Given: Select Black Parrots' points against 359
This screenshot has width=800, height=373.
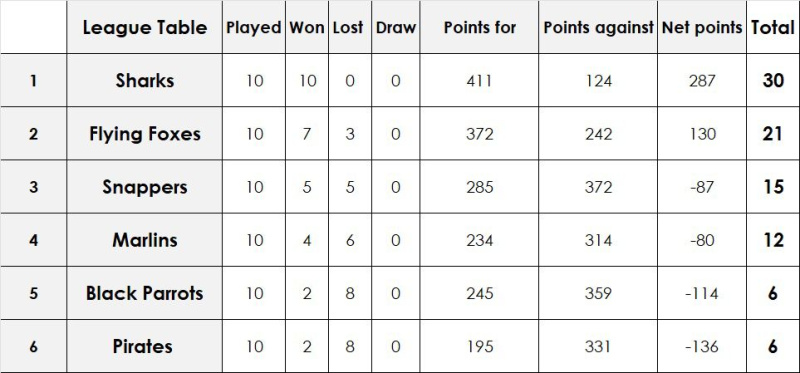Looking at the screenshot, I should click(x=598, y=293).
